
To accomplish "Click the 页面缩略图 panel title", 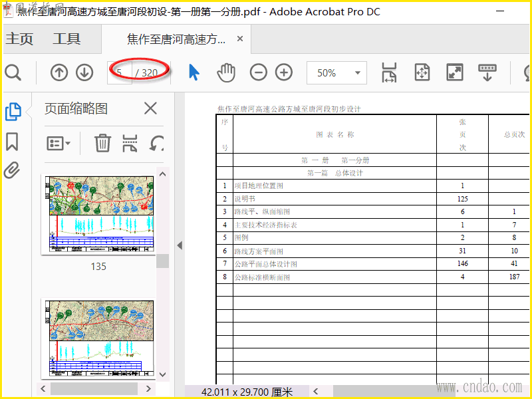I will click(x=76, y=109).
